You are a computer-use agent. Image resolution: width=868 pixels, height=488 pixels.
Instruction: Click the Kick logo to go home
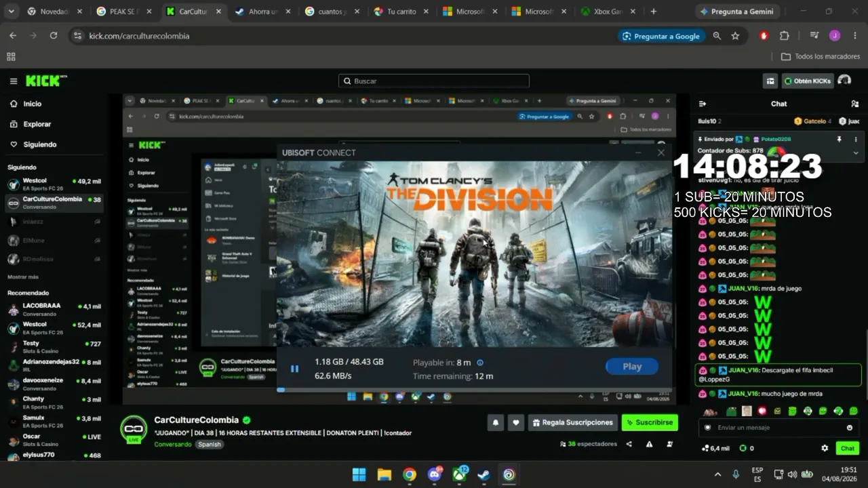46,81
